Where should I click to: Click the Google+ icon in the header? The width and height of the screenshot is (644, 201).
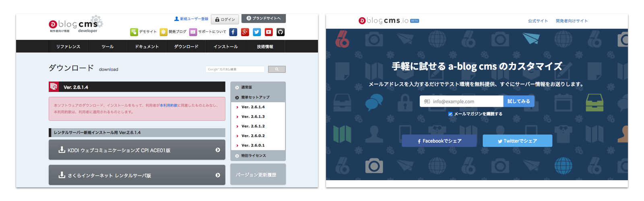click(x=245, y=32)
